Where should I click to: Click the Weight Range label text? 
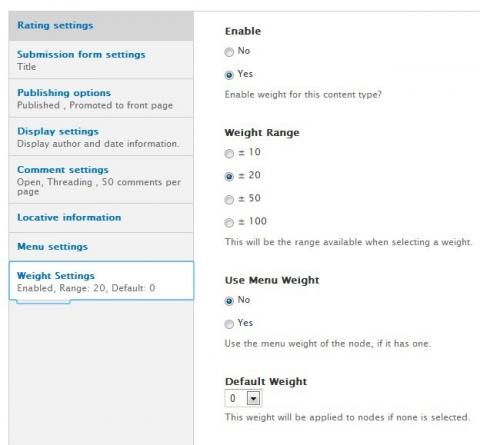click(x=262, y=133)
